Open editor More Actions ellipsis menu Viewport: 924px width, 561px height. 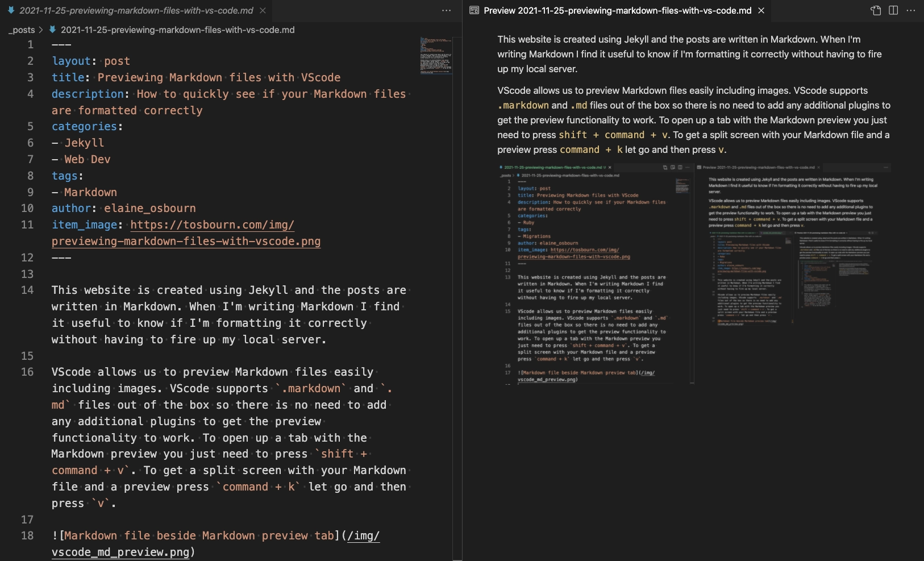click(447, 11)
